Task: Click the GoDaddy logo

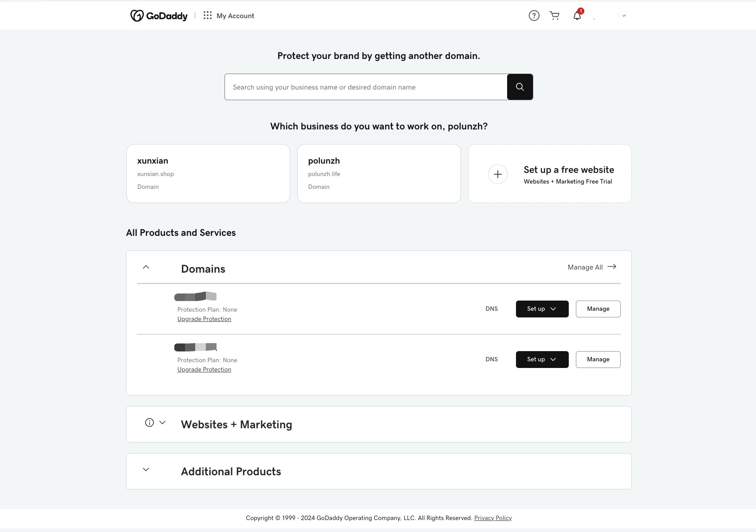Action: click(x=159, y=16)
